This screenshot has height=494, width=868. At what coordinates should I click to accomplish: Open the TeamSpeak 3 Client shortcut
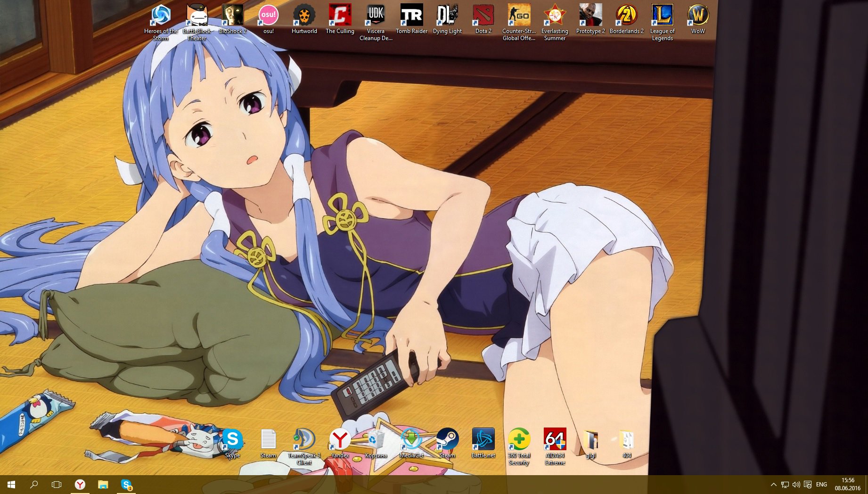(x=304, y=446)
